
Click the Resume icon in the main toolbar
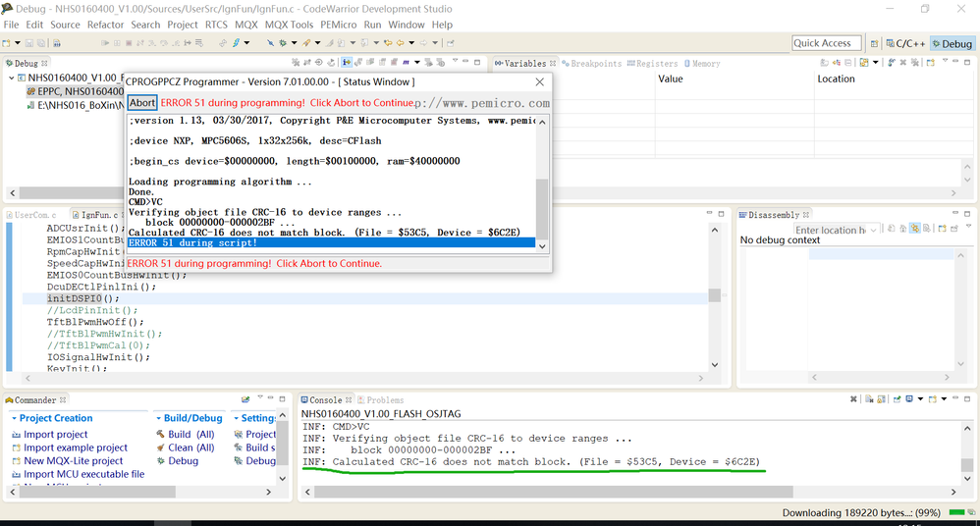coord(105,43)
